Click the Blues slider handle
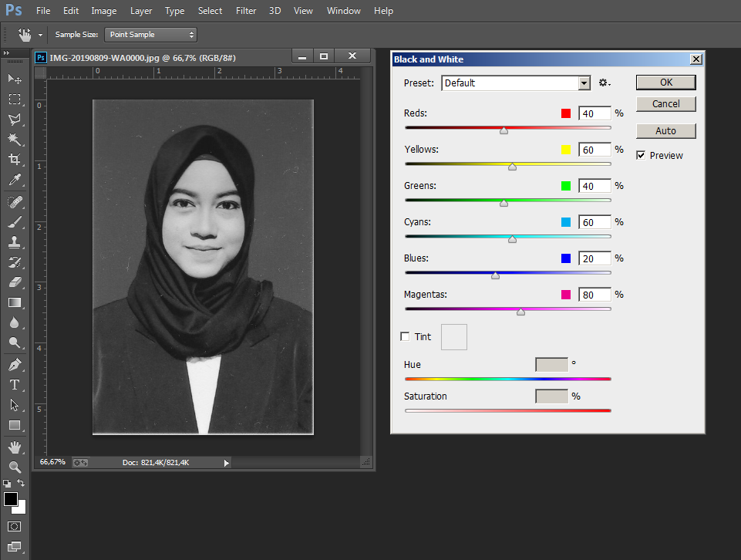Viewport: 741px width, 560px height. pos(495,275)
